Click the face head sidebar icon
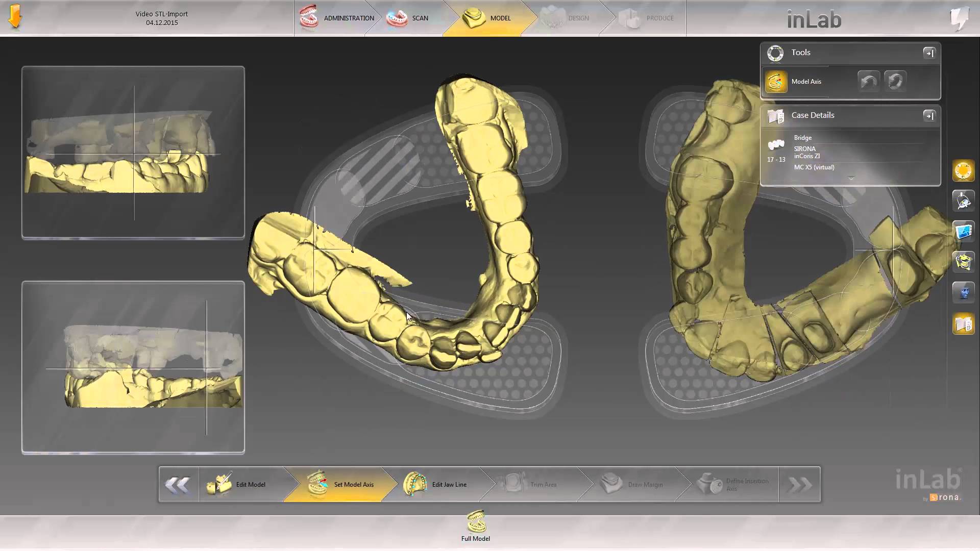 963,293
